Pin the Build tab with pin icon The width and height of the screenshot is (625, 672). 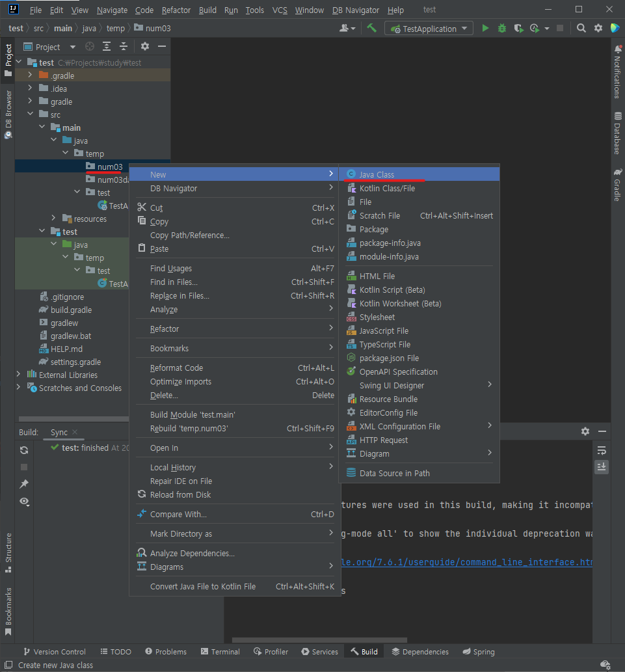(x=24, y=484)
